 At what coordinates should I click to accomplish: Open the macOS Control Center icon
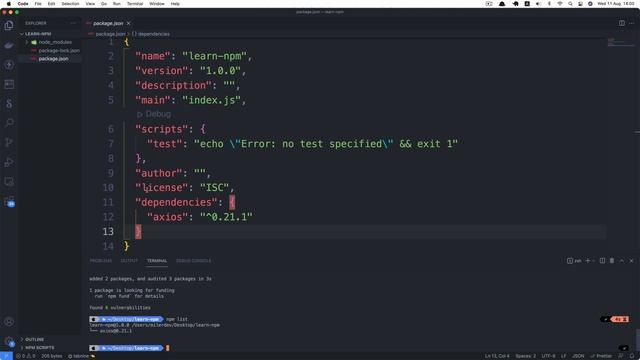point(580,4)
